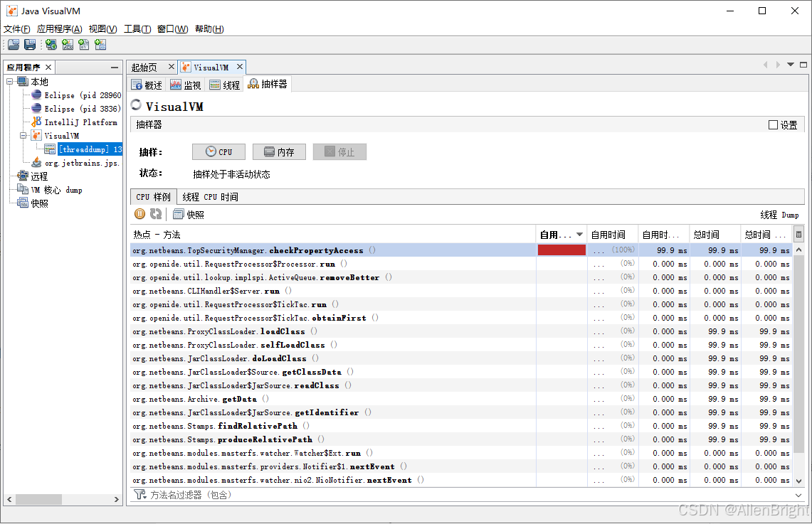Click the scroll-tabs-left arrow icon
The image size is (812, 524).
766,65
